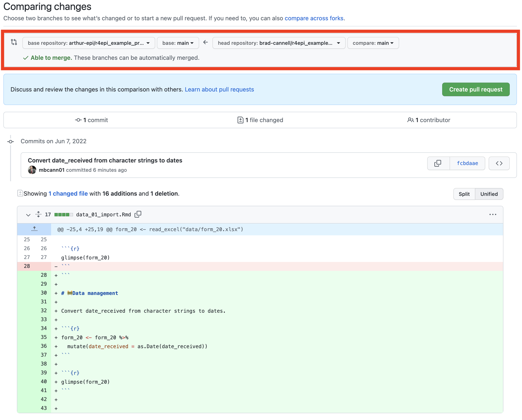This screenshot has height=420, width=522.
Task: Click the left arrow between branch selectors
Action: coord(205,42)
